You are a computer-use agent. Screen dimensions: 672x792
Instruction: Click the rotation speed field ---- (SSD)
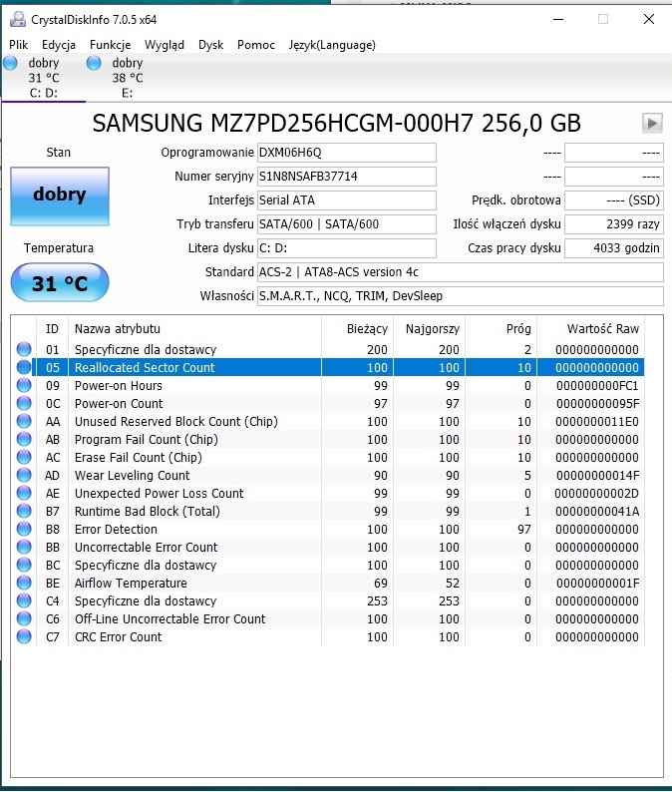(613, 200)
